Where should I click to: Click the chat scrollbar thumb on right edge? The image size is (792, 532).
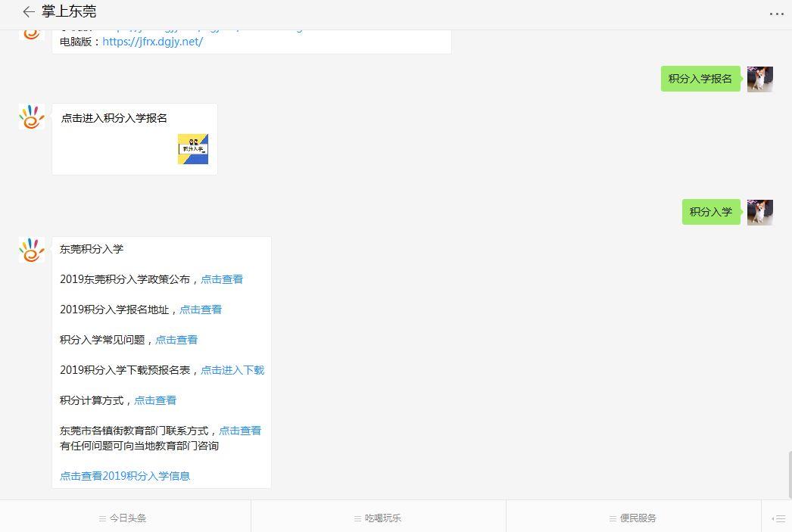pyautogui.click(x=789, y=474)
